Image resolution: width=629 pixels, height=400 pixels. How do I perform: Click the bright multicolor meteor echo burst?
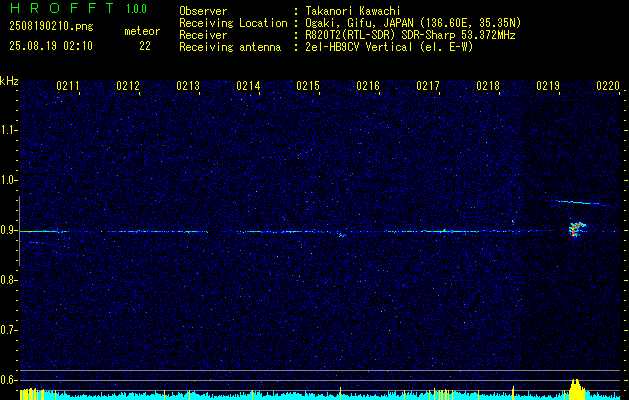coord(576,229)
